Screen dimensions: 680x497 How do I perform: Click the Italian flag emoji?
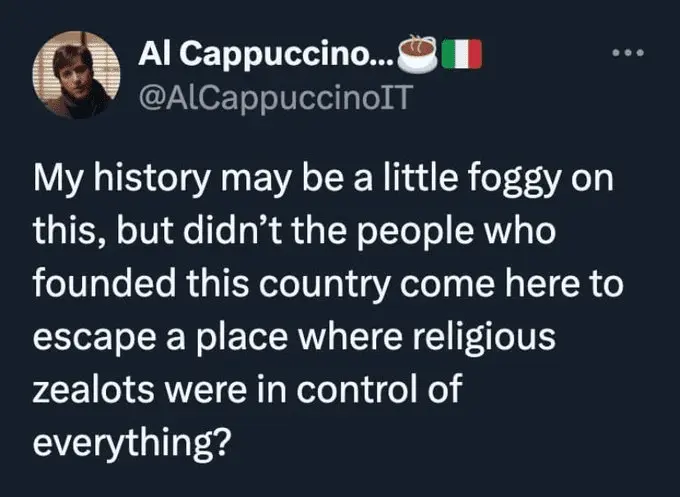coord(462,53)
